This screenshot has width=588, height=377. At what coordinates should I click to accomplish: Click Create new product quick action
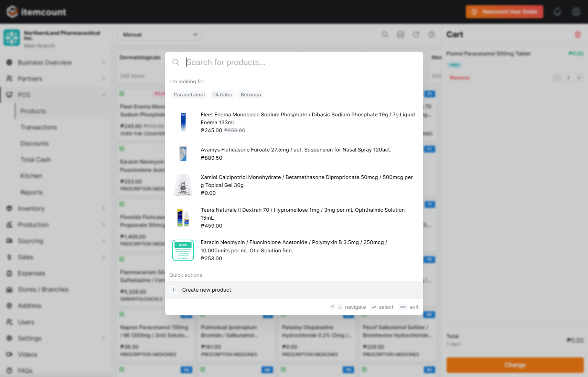tap(294, 290)
